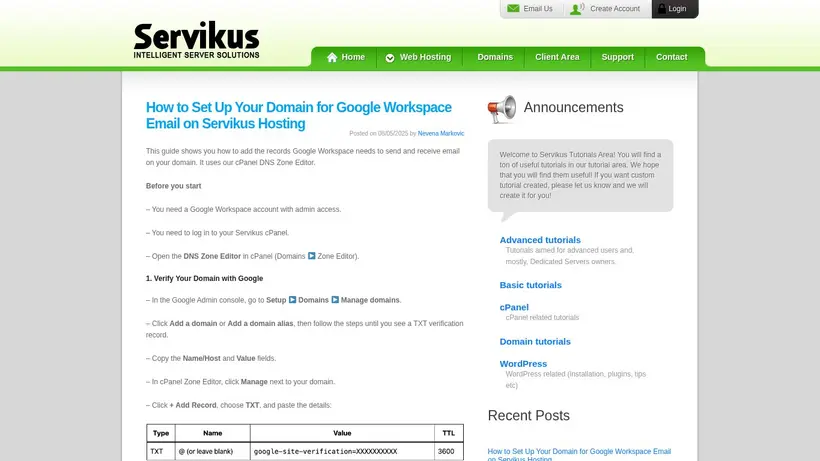Open the Google Workspace article title link
The image size is (820, 461).
point(299,115)
